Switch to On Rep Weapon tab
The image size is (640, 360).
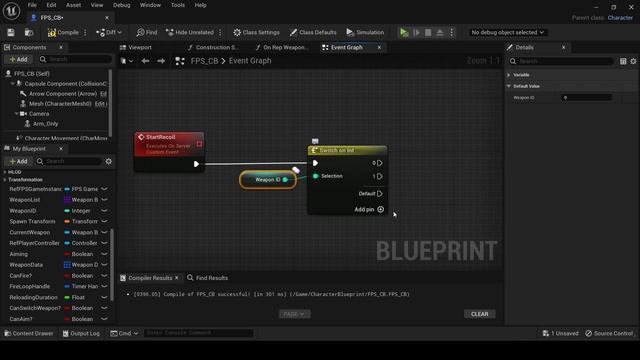pos(282,47)
